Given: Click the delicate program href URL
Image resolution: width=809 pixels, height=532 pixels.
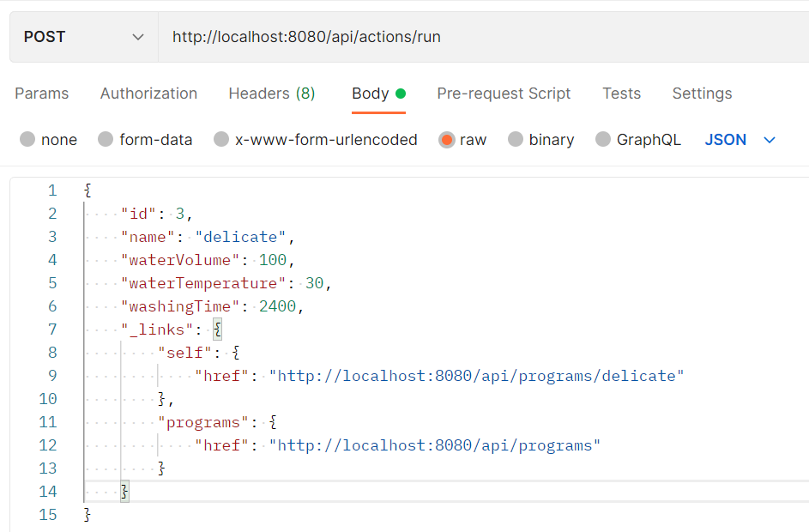Looking at the screenshot, I should click(x=477, y=375).
